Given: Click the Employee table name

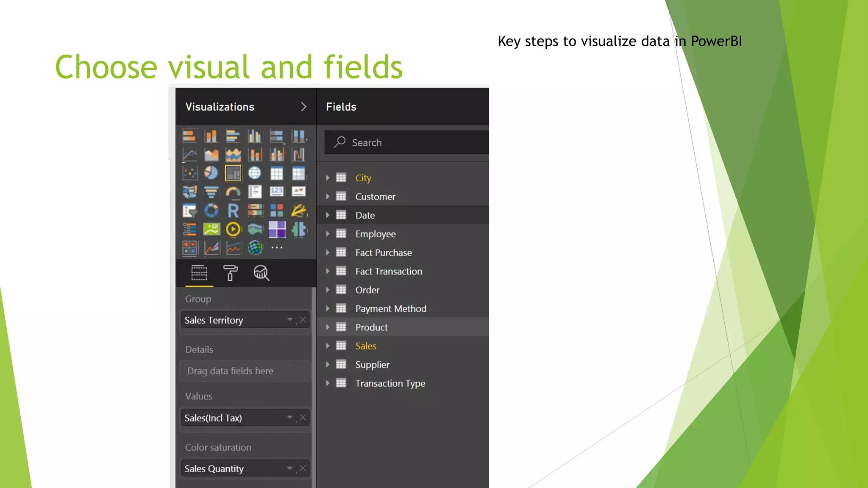Looking at the screenshot, I should (376, 234).
